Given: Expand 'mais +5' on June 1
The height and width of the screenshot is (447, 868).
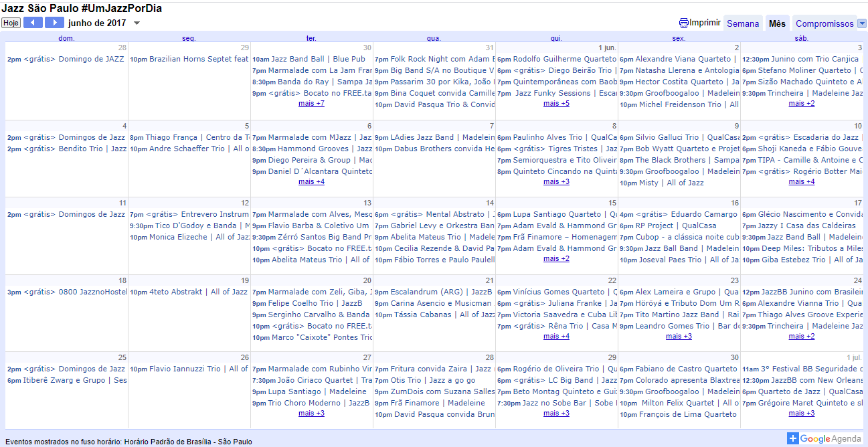Looking at the screenshot, I should click(x=556, y=104).
